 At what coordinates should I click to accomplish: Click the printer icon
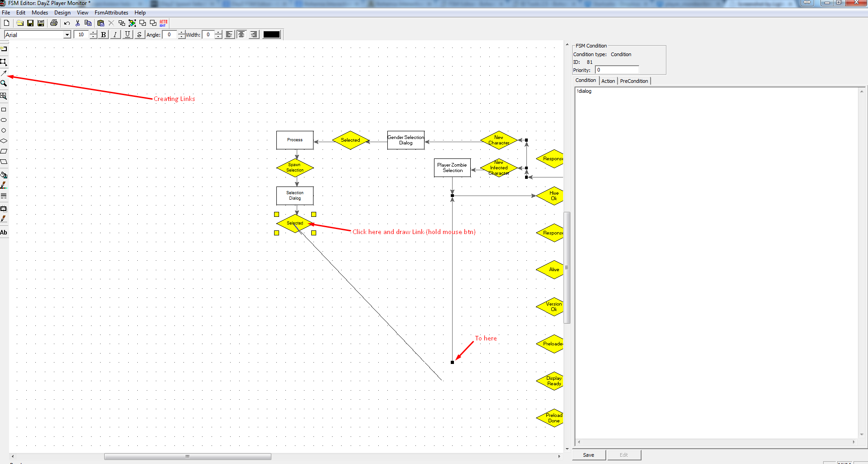[x=54, y=23]
